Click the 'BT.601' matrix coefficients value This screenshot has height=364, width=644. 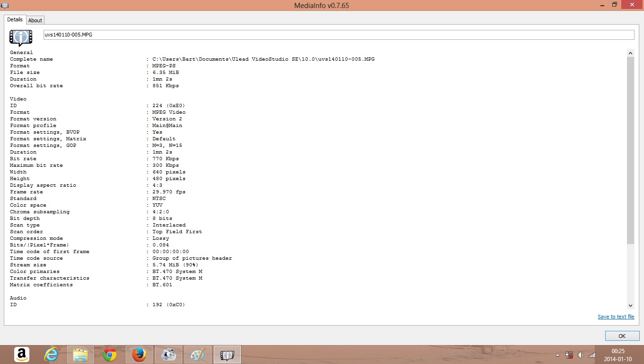tap(162, 285)
